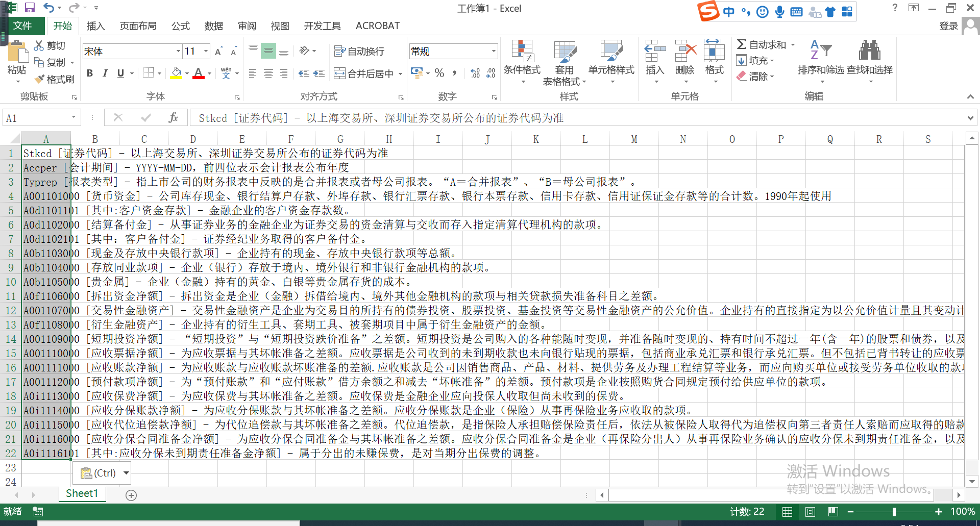Click the Delete cells (删除) icon
Screen dimensions: 980x526
(685, 51)
